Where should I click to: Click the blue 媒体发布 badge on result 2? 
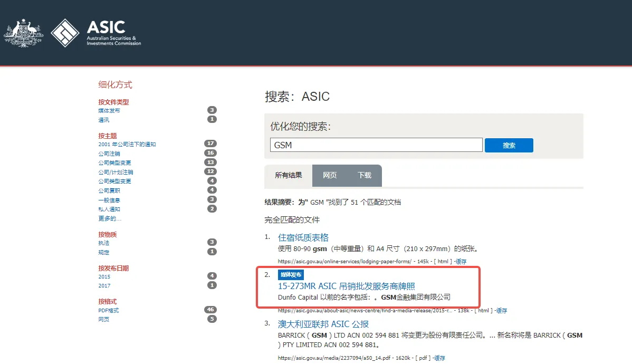291,274
